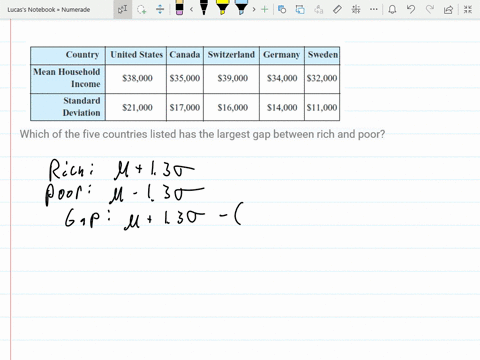Click the ink to text tool

[319, 9]
